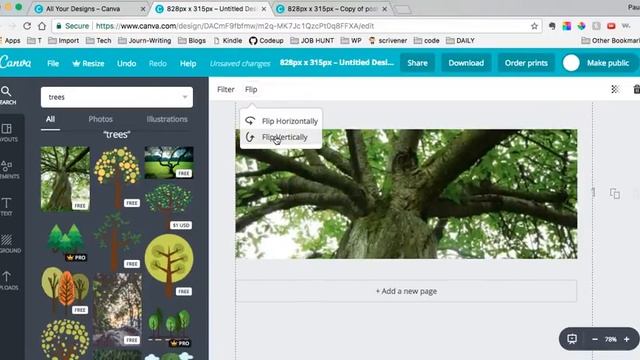Reload the page in browser
Image resolution: width=640 pixels, height=360 pixels.
[27, 26]
